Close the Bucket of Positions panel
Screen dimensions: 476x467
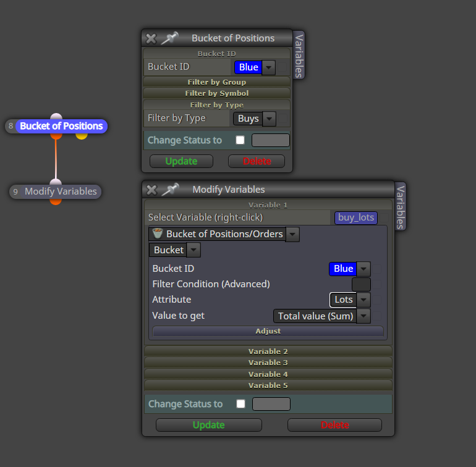point(151,38)
